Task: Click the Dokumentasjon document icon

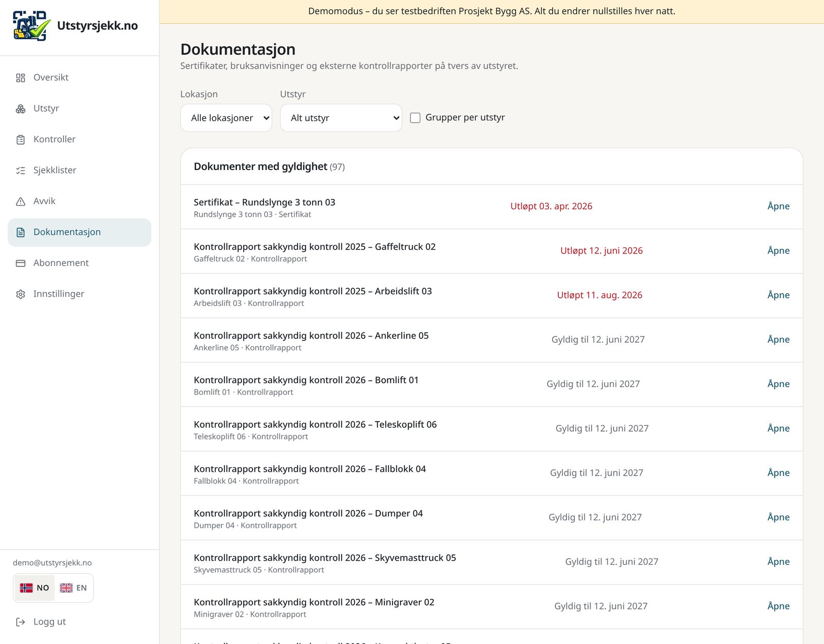Action: click(21, 232)
